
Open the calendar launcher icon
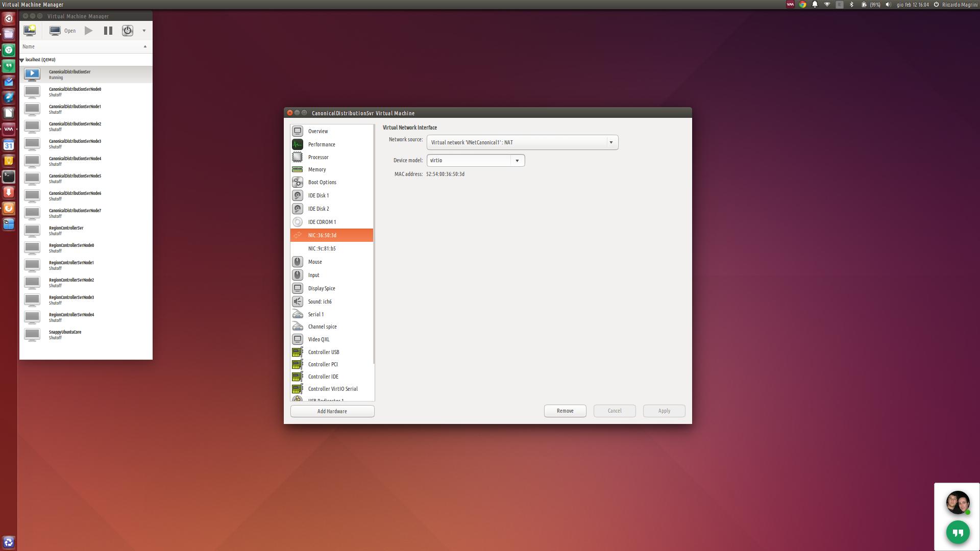9,145
